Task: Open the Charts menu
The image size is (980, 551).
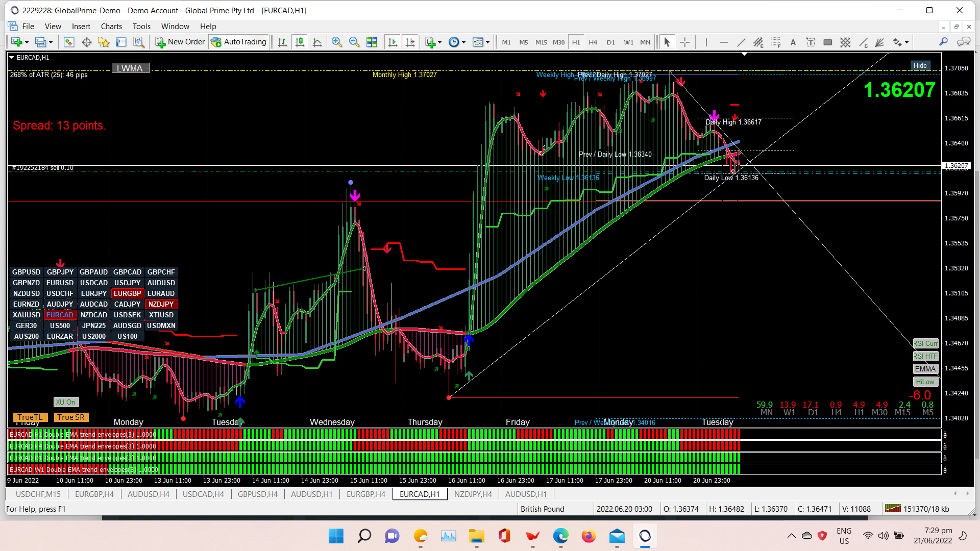Action: pyautogui.click(x=111, y=27)
